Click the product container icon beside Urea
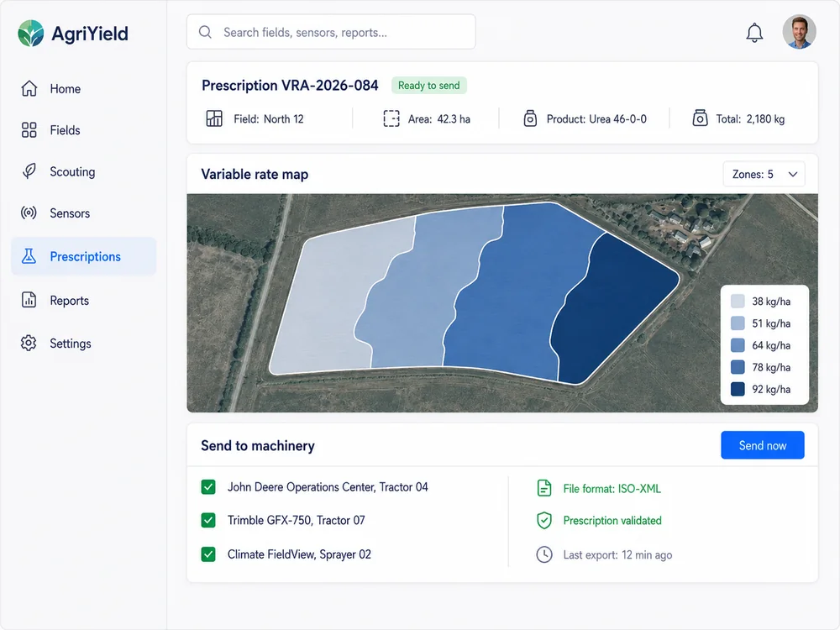840x630 pixels. point(530,118)
